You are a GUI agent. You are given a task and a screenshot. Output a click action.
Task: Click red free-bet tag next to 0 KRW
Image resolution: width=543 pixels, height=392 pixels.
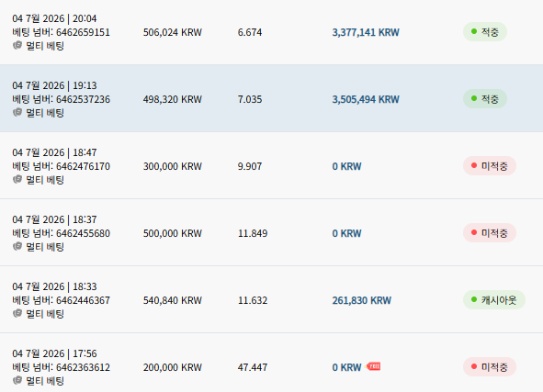tap(373, 366)
